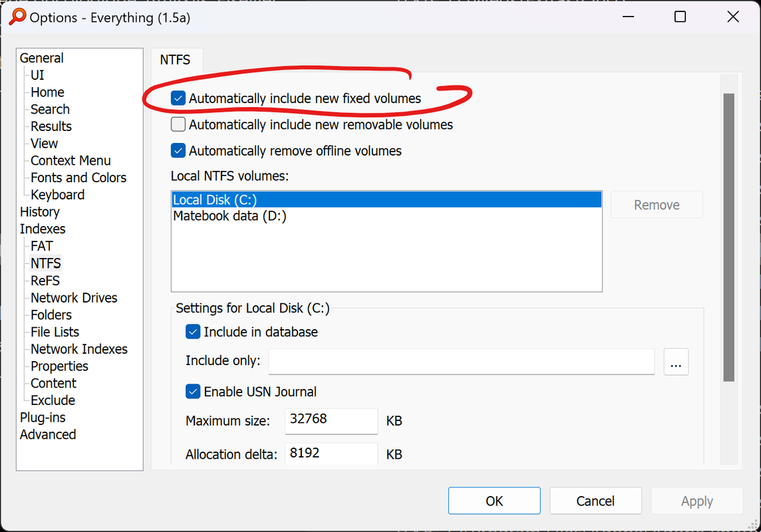The image size is (761, 532).
Task: Open File Lists settings
Action: (x=55, y=332)
